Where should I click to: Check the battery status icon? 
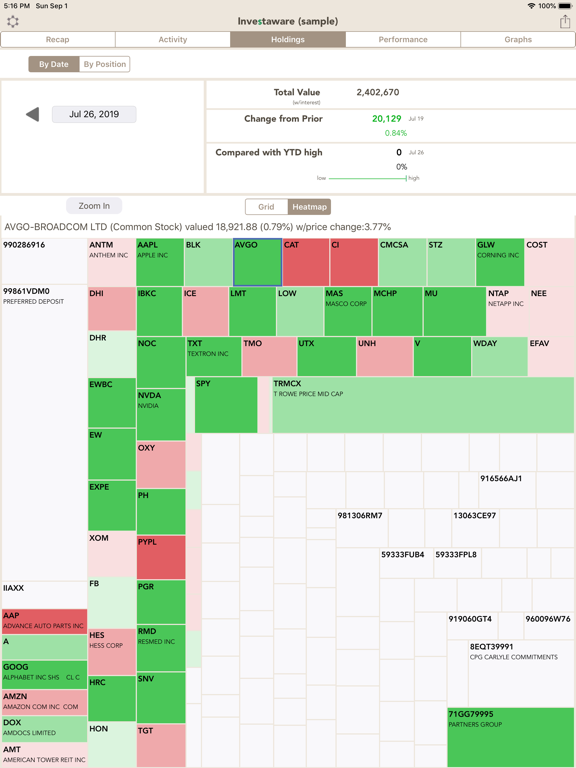pyautogui.click(x=565, y=6)
